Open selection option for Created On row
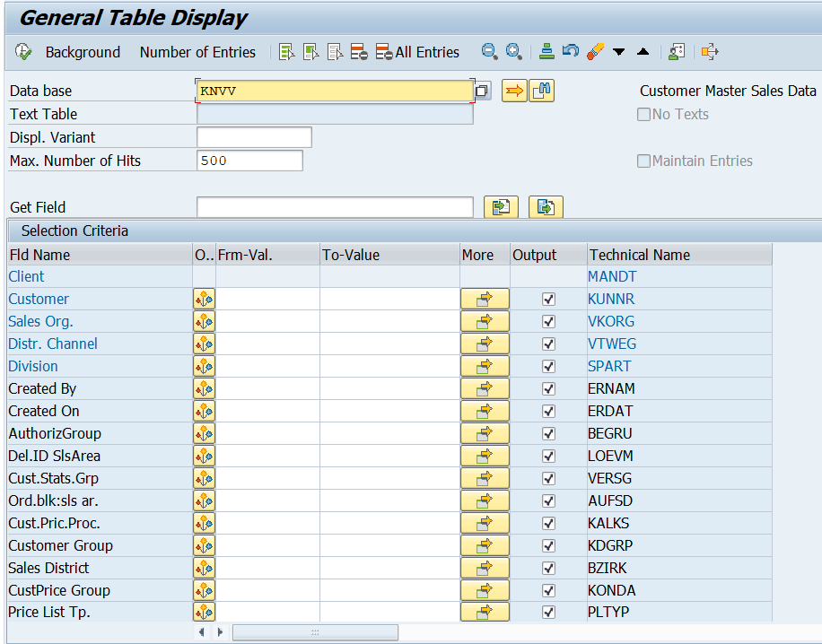Image resolution: width=822 pixels, height=644 pixels. [204, 412]
